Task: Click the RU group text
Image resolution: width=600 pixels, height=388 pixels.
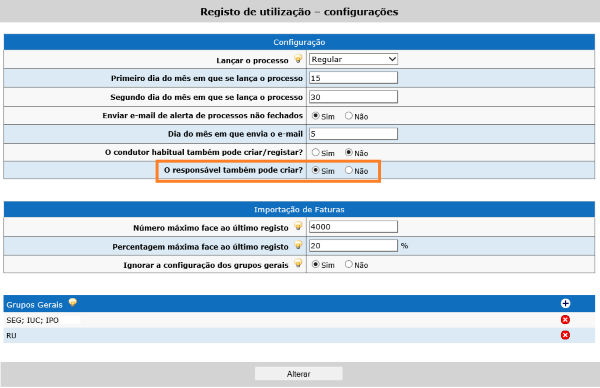Action: click(11, 336)
